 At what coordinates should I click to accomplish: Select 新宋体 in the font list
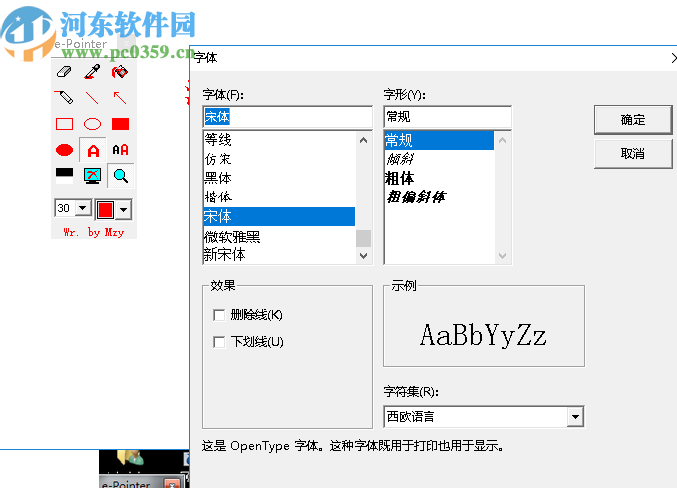click(279, 255)
